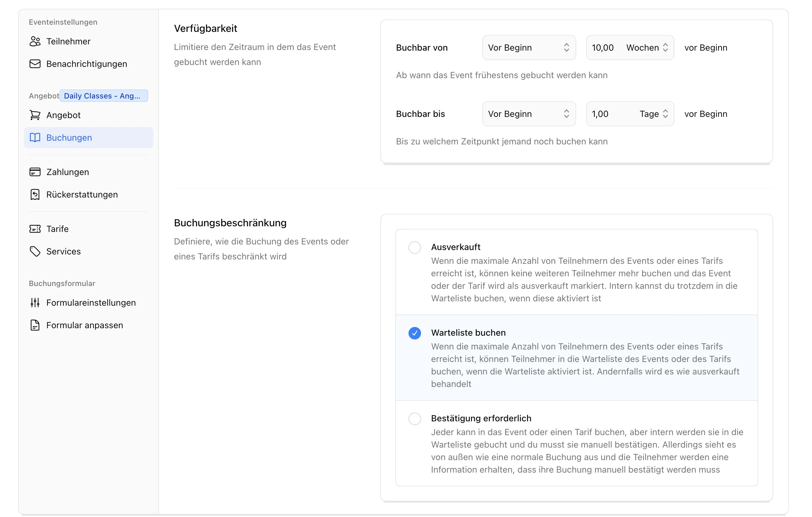The image size is (812, 517).
Task: Open the Buchbar bis 'Vor Beginn' selector
Action: click(529, 114)
